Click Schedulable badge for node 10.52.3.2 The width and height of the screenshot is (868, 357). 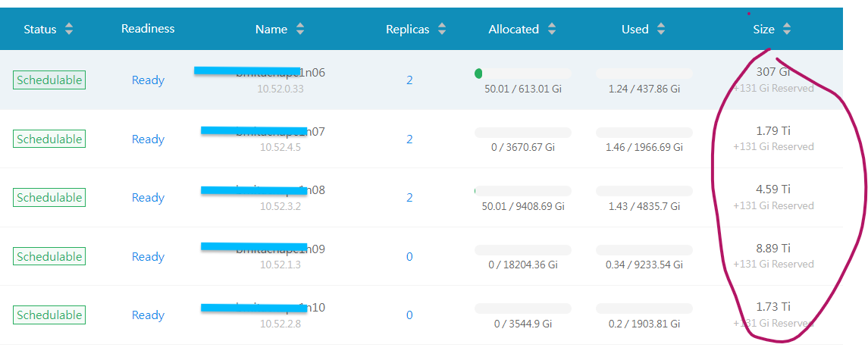point(49,198)
